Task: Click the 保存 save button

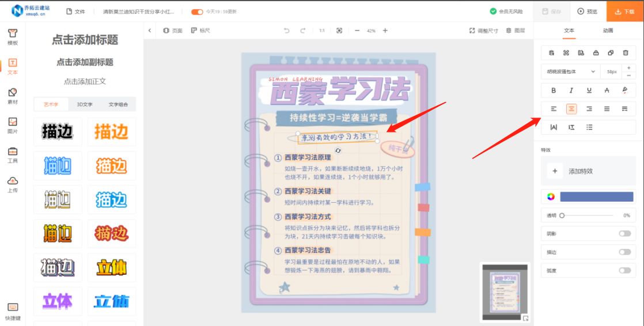Action: [x=552, y=12]
